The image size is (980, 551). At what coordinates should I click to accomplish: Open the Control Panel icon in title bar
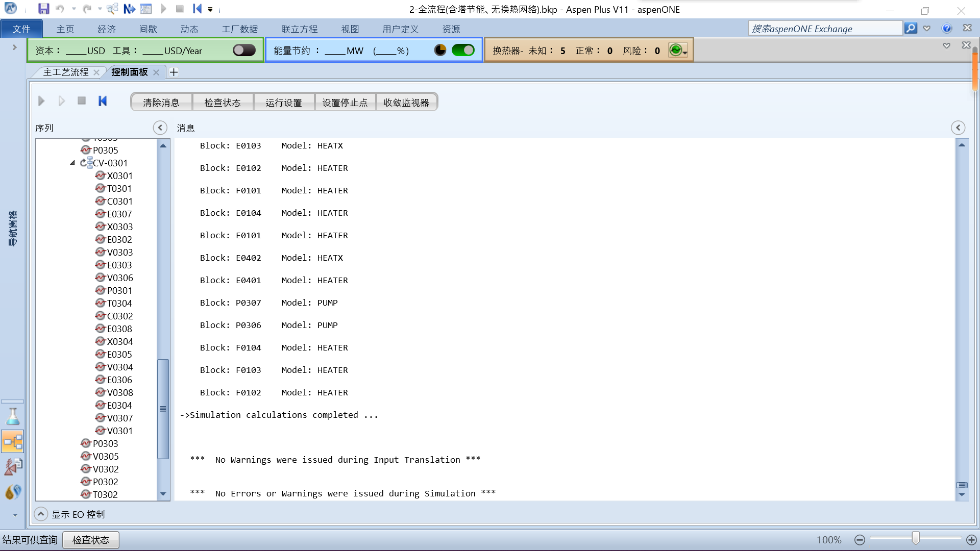pos(146,9)
